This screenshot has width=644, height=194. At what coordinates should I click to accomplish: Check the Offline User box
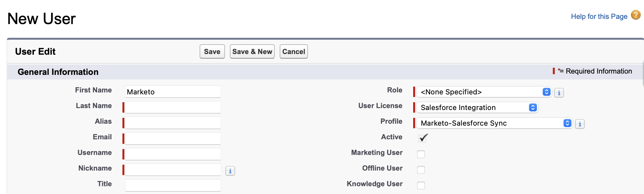coord(421,170)
